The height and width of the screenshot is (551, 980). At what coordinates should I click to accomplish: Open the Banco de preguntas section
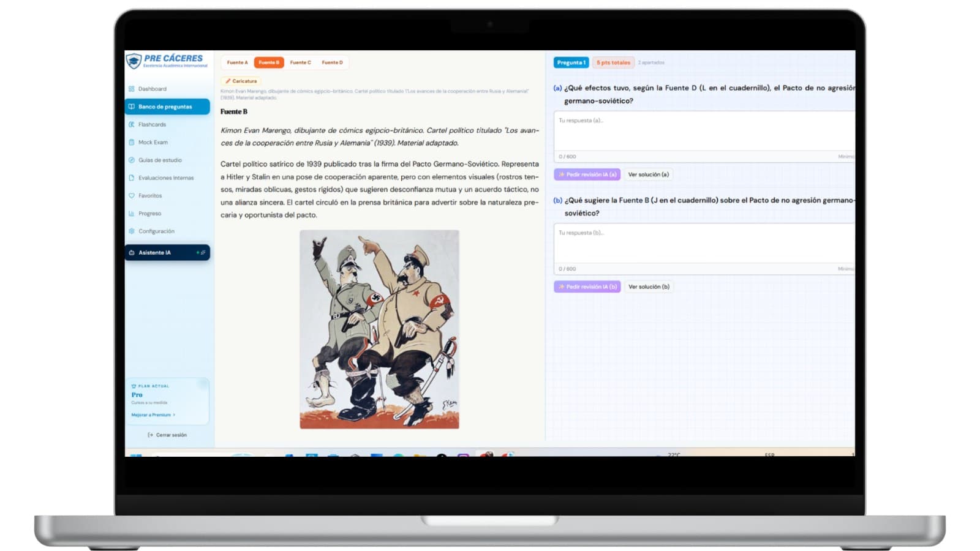pos(167,107)
